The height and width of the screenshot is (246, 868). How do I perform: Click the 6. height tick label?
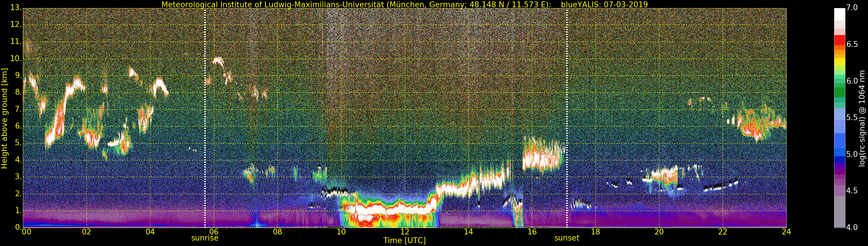(18, 126)
